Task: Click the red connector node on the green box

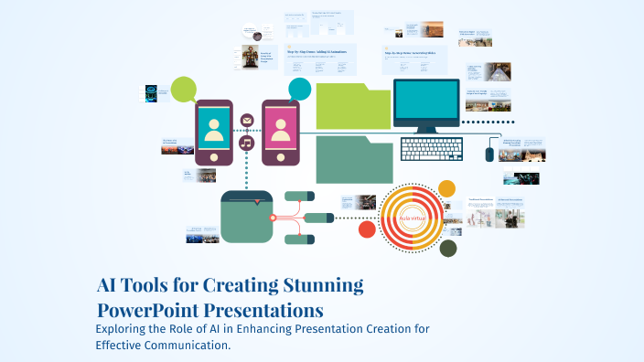Action: [273, 218]
